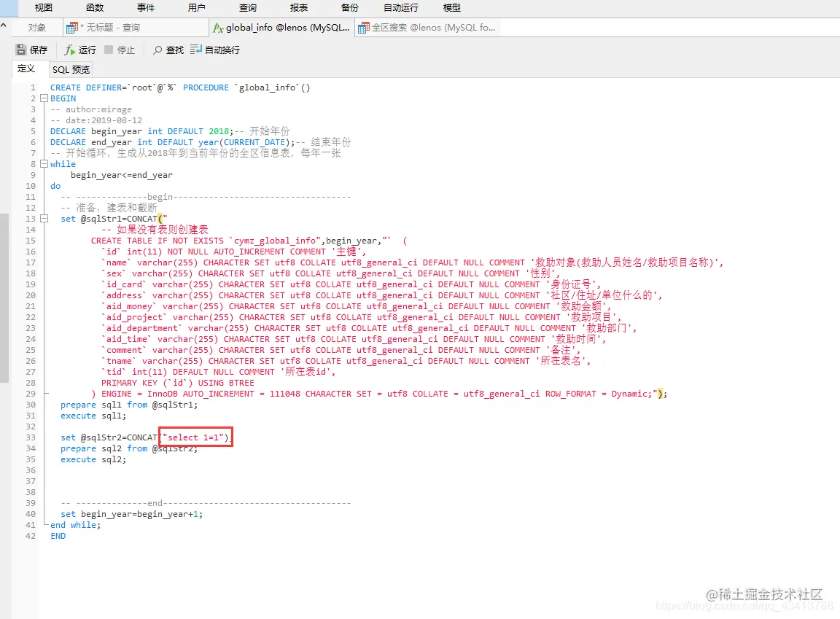840x619 pixels.
Task: Open the 查询 menu item
Action: point(247,7)
